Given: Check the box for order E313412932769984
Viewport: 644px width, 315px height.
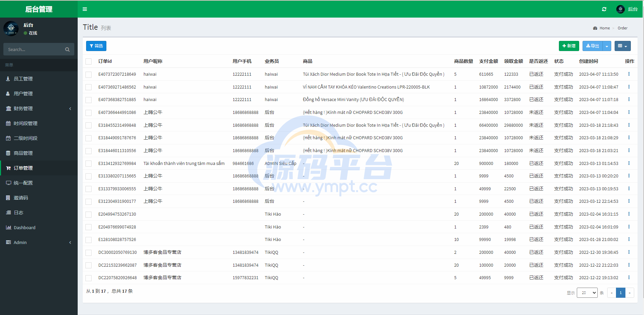Looking at the screenshot, I should (x=88, y=164).
